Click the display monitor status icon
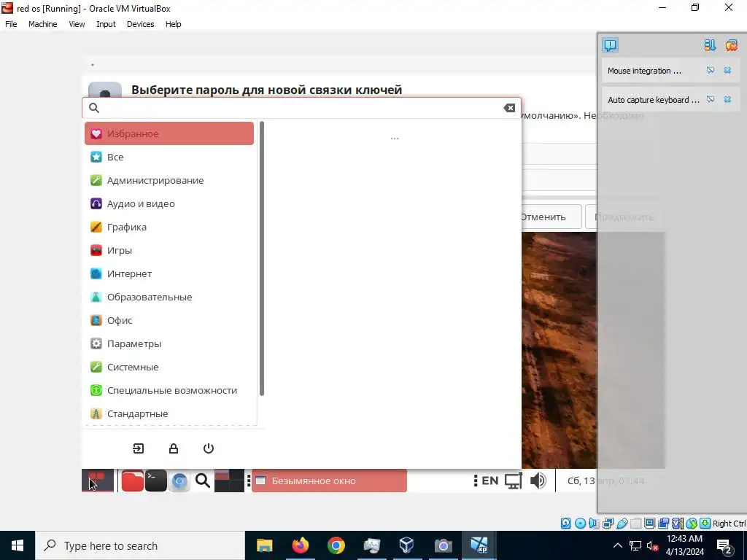This screenshot has height=560, width=747. pyautogui.click(x=649, y=524)
